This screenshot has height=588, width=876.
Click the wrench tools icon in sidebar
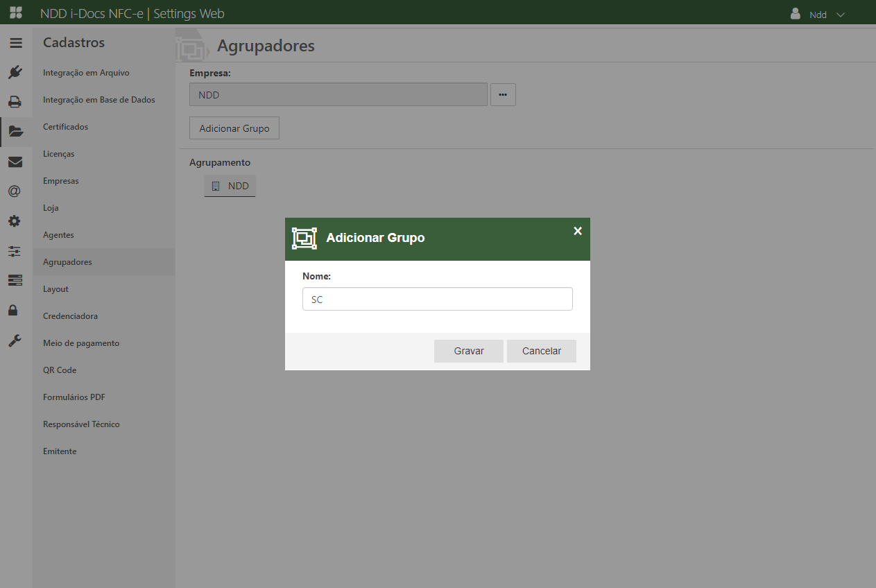pos(15,340)
